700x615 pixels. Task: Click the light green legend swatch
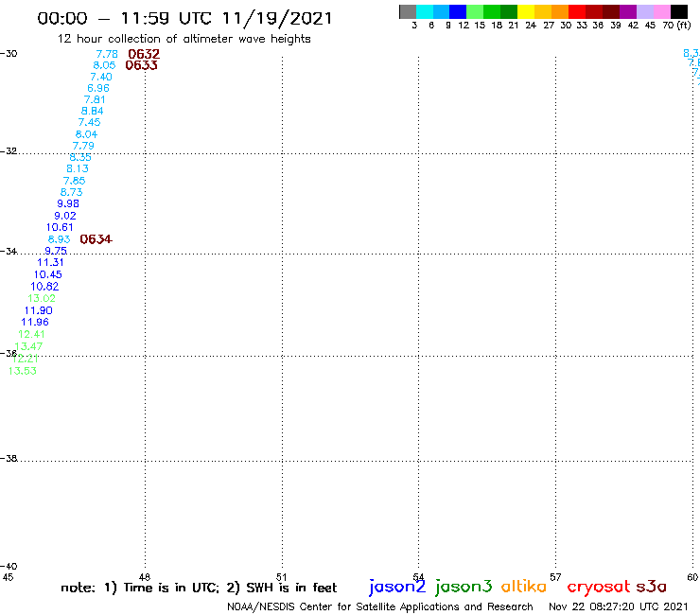(475, 11)
